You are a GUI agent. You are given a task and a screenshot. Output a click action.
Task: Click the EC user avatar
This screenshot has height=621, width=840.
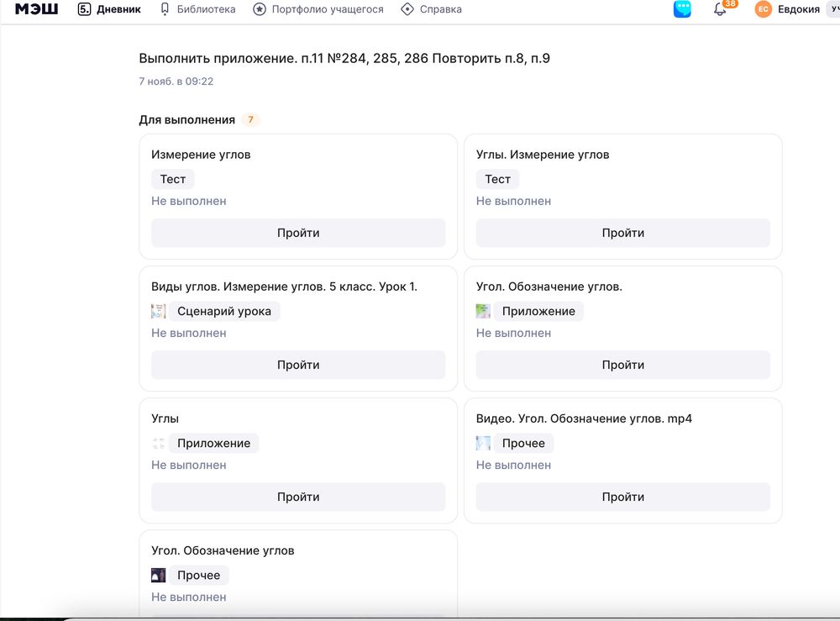point(764,9)
